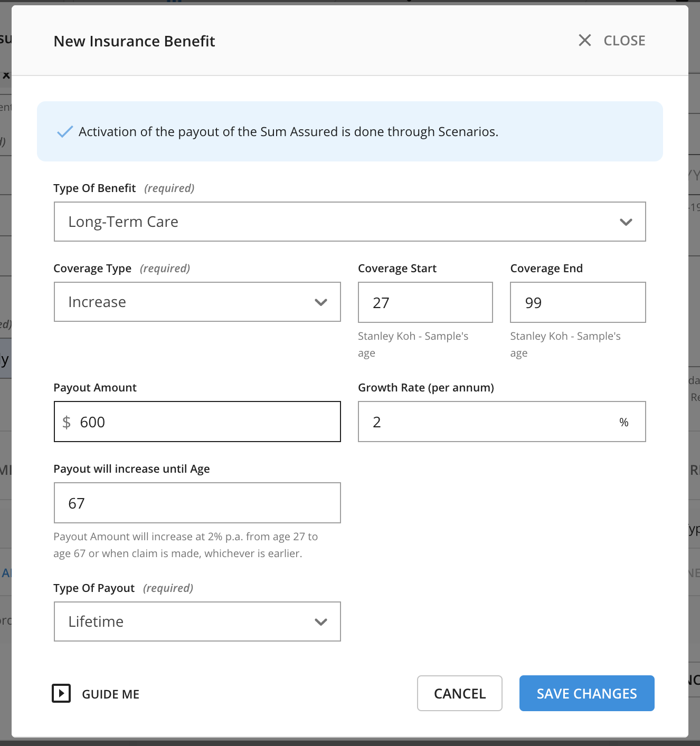Screen dimensions: 700x746
Task: Click the GUIDE ME link text
Action: tap(110, 694)
